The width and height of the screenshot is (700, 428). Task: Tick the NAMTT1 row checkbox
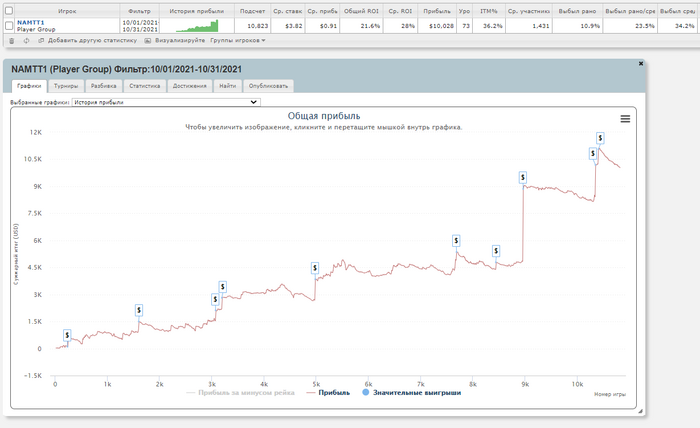(x=9, y=26)
